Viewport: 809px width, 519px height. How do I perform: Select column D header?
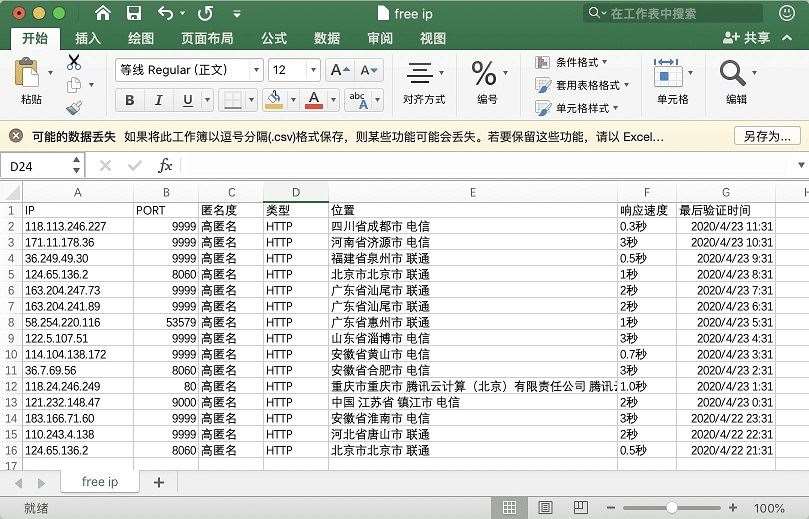tap(296, 192)
